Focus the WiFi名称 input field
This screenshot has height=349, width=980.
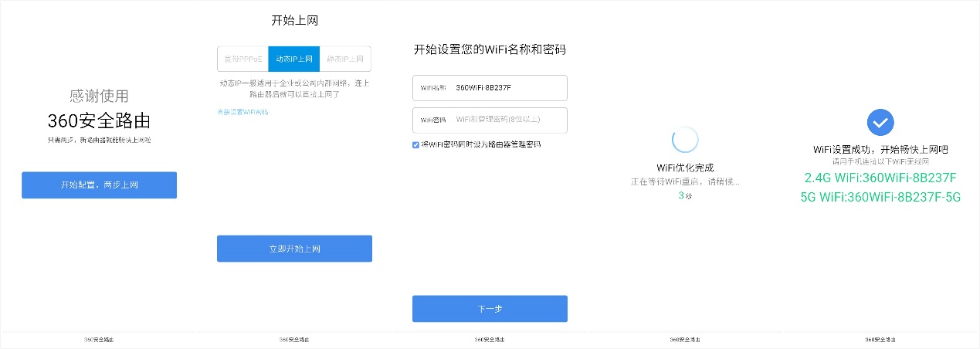[510, 88]
